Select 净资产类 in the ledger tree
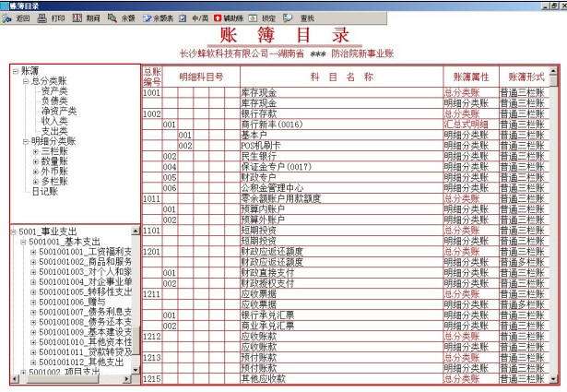The height and width of the screenshot is (392, 567). 59,111
